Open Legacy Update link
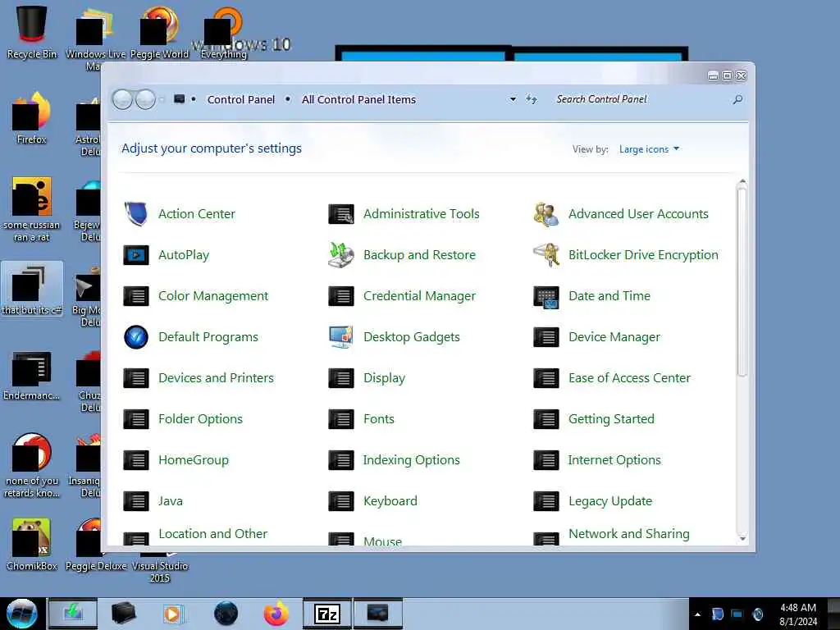The height and width of the screenshot is (630, 840). pos(610,501)
